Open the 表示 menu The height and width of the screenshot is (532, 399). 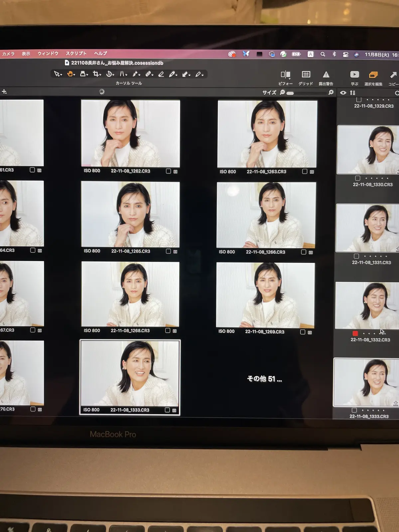[26, 54]
